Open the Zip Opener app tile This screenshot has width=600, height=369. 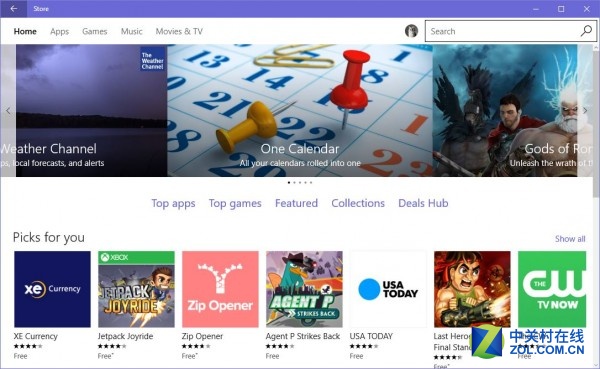click(x=220, y=289)
